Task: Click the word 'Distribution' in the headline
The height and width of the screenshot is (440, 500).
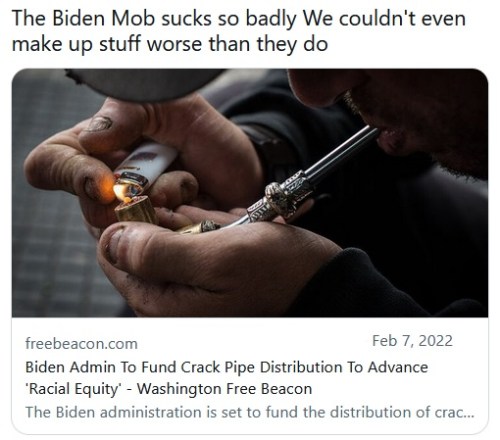Action: pyautogui.click(x=301, y=367)
